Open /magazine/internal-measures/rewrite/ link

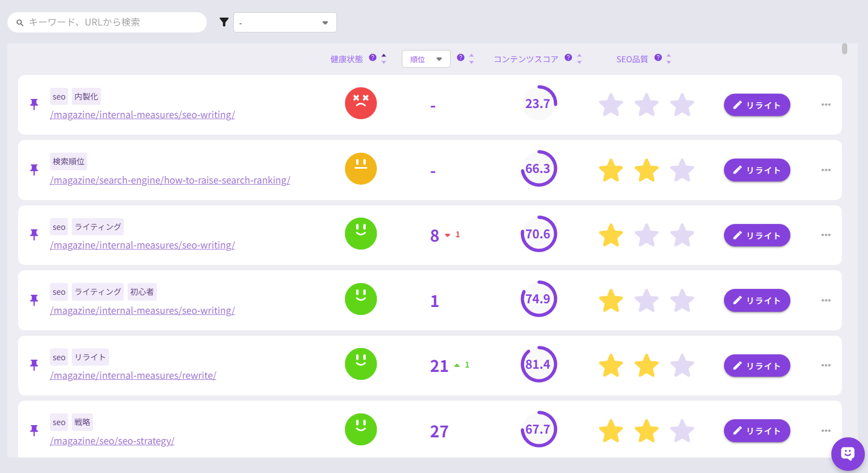coord(133,376)
